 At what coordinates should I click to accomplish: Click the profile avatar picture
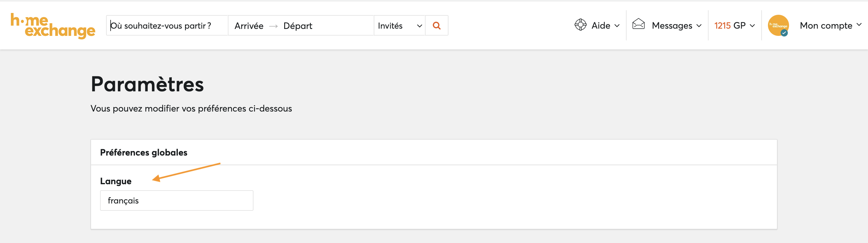point(778,25)
